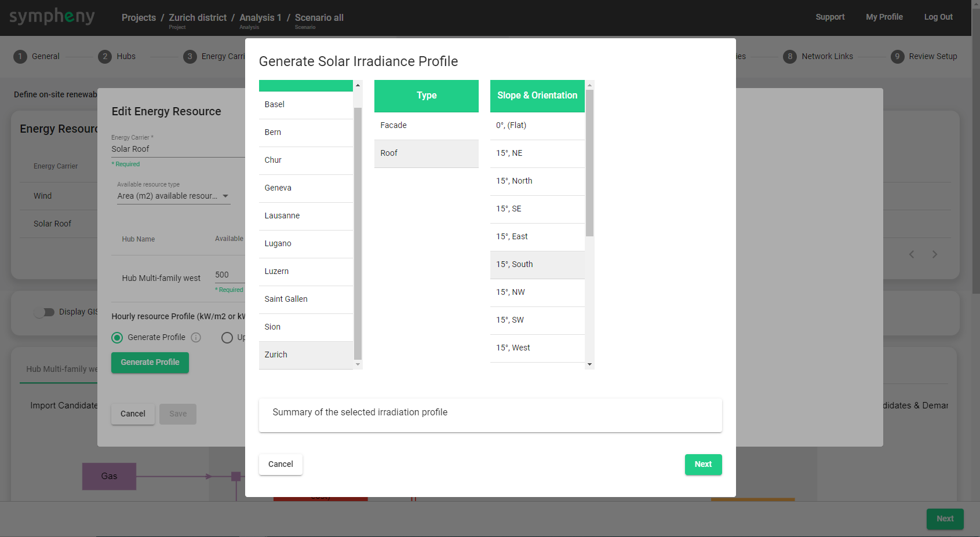Select the Generate Profile radio button

pos(117,338)
